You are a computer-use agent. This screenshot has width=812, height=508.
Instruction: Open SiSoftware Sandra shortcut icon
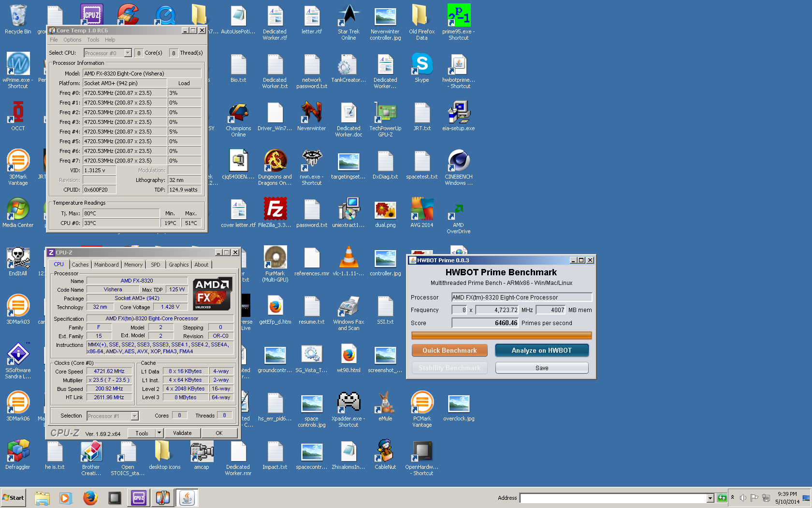coord(18,360)
